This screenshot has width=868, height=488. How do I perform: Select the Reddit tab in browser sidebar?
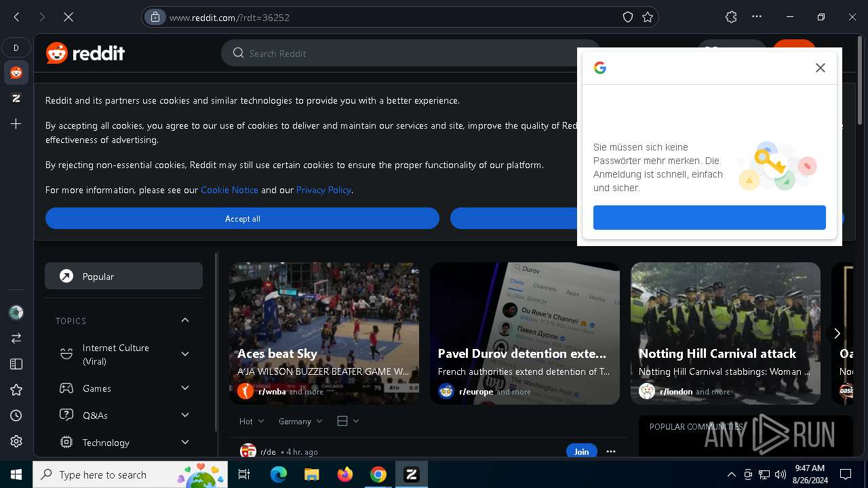point(16,73)
